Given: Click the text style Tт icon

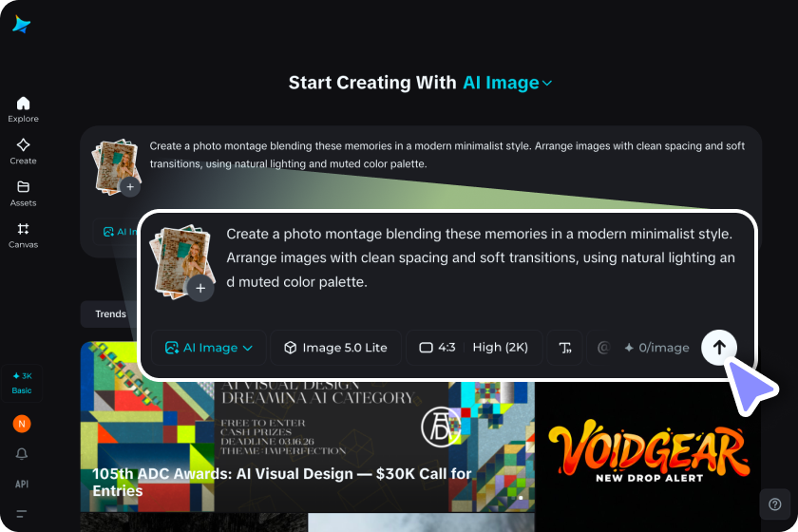Looking at the screenshot, I should tap(564, 348).
